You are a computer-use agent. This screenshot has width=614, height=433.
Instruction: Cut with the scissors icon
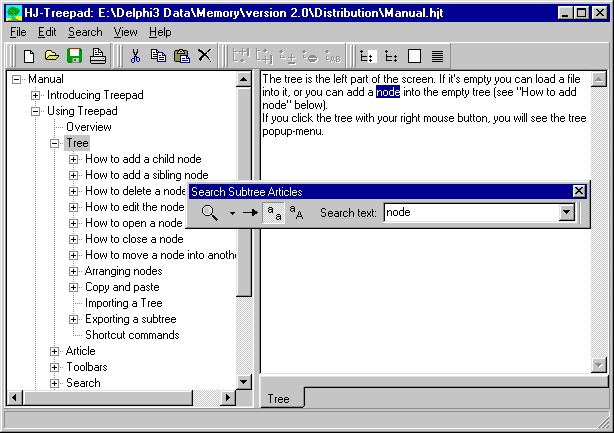[x=135, y=56]
